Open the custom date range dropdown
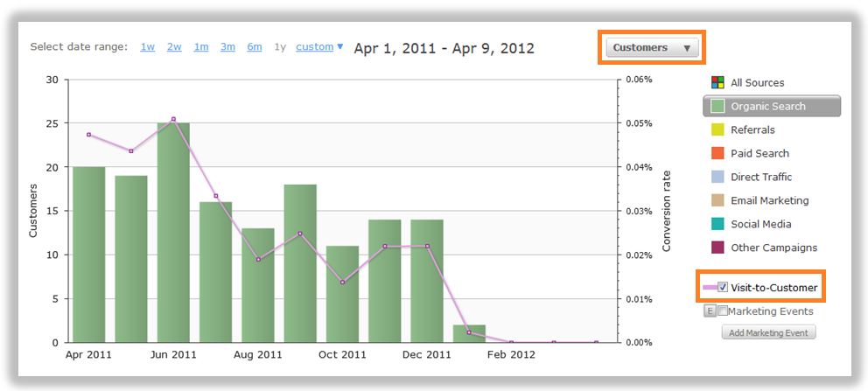 pos(319,47)
